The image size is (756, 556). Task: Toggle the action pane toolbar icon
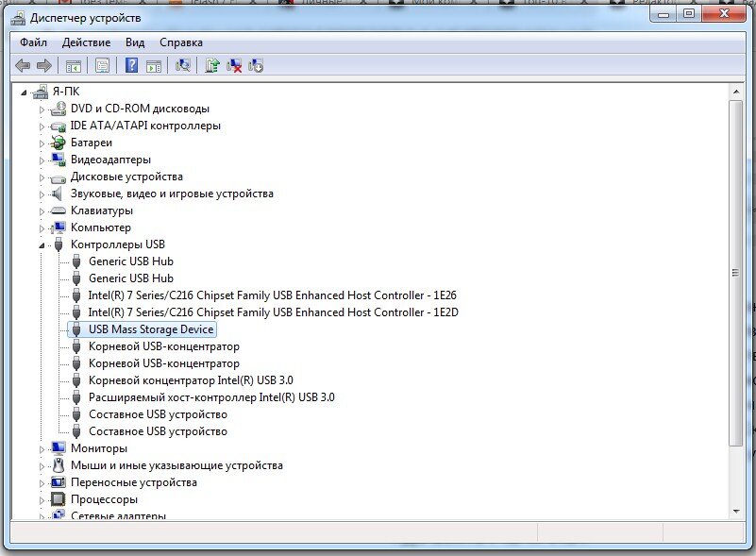pyautogui.click(x=154, y=66)
